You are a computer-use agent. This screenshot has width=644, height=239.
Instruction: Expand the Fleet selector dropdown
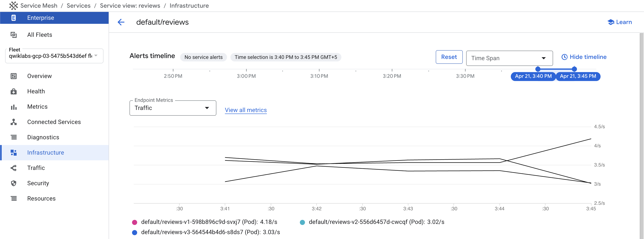pos(54,56)
